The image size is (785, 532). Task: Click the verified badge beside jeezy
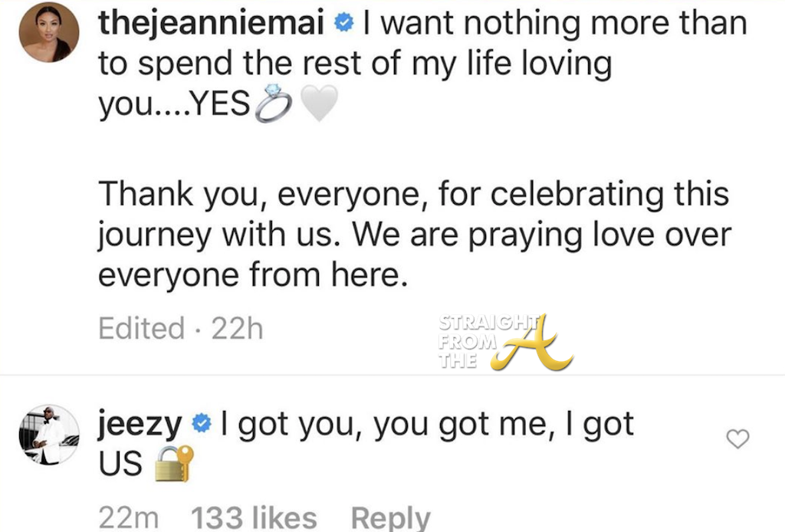point(202,424)
